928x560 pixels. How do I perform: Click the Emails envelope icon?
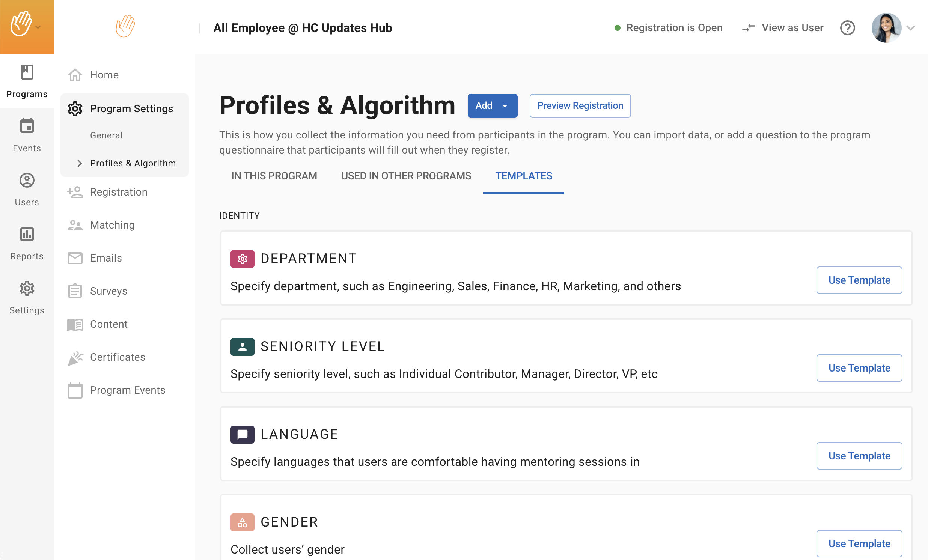(75, 258)
